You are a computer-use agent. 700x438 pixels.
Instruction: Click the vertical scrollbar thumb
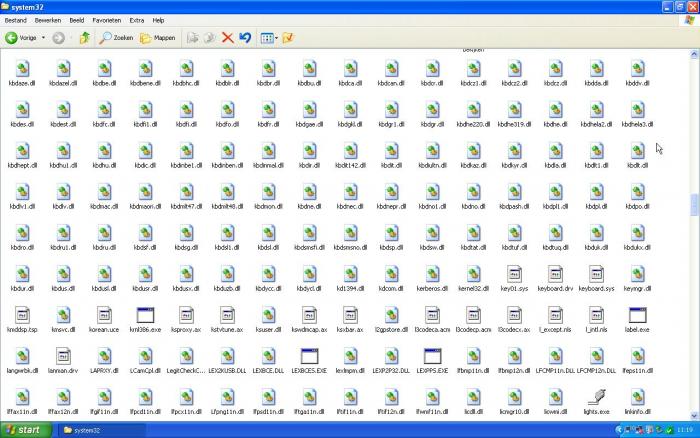(694, 205)
